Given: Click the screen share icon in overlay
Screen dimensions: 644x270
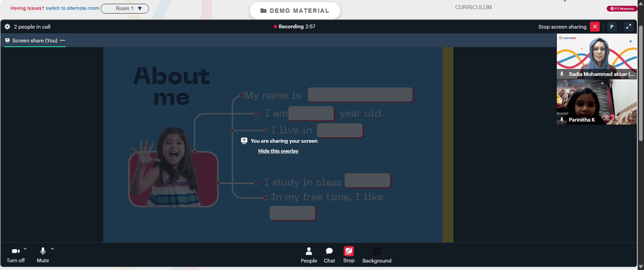Looking at the screenshot, I should 244,140.
